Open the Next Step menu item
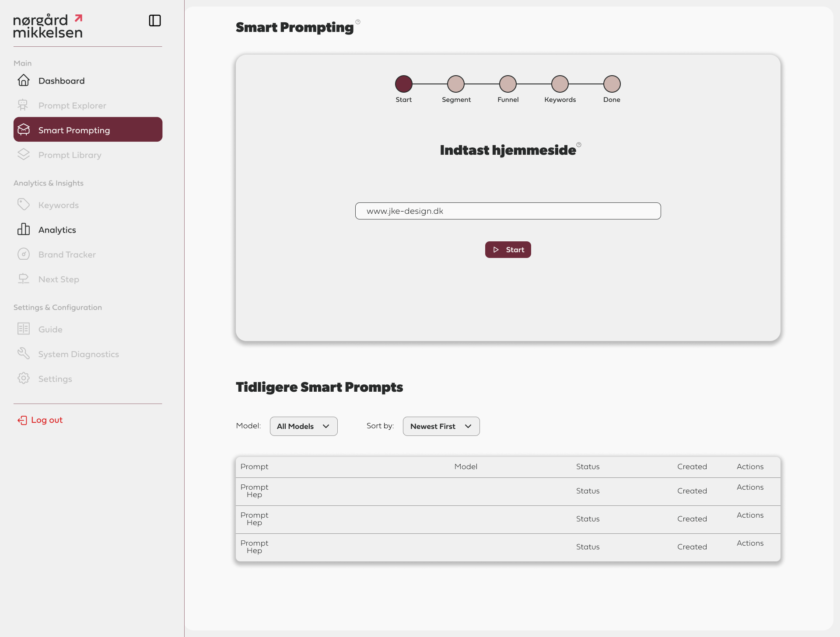Screen dimensions: 840x637 pos(59,279)
